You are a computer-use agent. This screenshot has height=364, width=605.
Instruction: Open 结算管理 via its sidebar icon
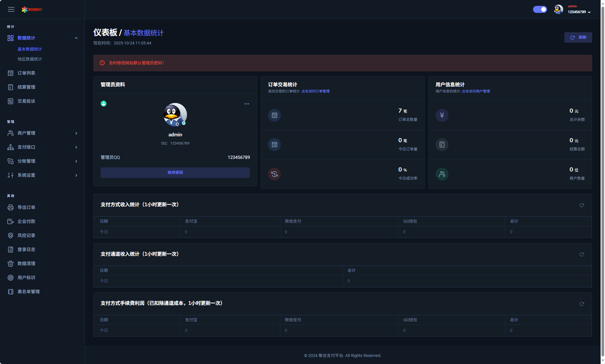click(x=11, y=87)
